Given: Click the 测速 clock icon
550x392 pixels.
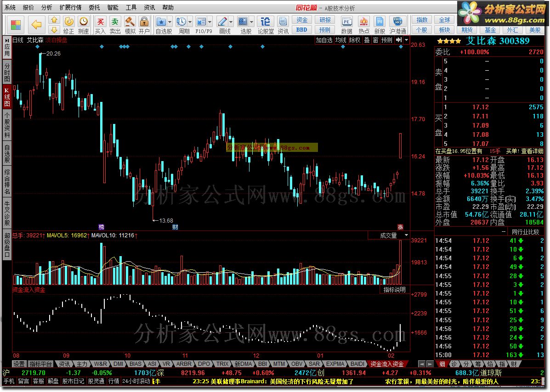Looking at the screenshot, I should pos(84,22).
